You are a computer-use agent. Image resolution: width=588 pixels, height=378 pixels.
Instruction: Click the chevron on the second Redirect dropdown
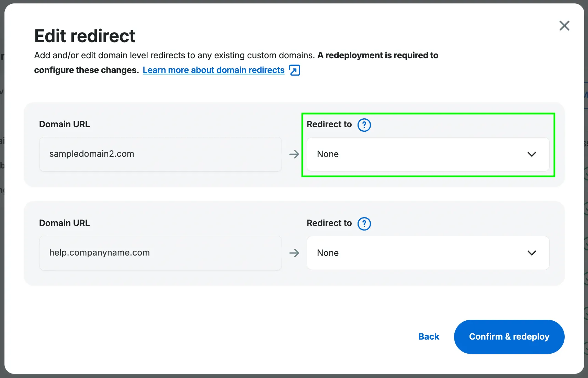(x=532, y=253)
